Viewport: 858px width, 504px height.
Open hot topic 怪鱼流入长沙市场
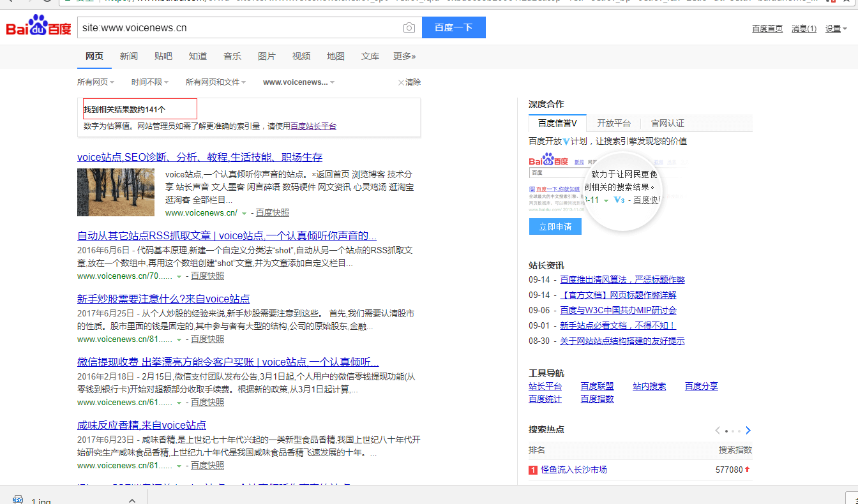coord(574,470)
